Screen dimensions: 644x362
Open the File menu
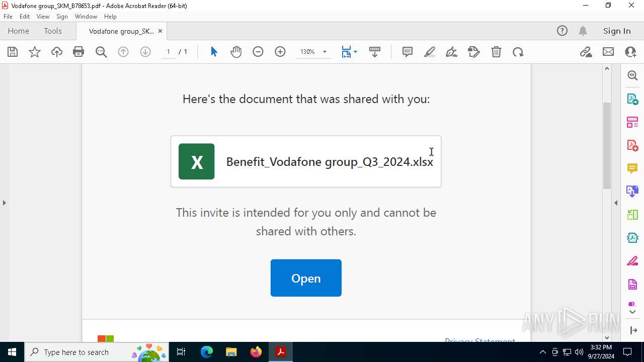click(8, 17)
